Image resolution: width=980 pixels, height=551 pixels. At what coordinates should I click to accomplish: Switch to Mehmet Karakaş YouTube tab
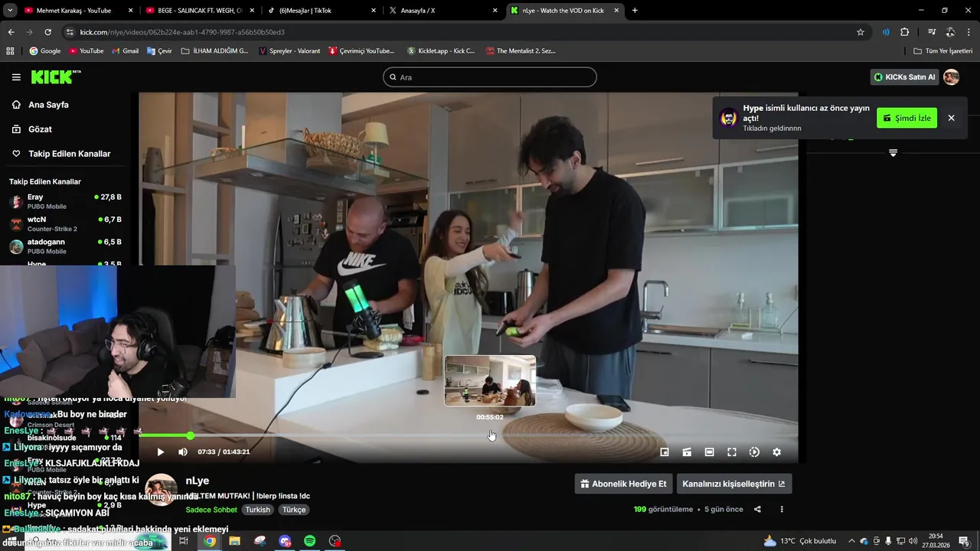(73, 11)
